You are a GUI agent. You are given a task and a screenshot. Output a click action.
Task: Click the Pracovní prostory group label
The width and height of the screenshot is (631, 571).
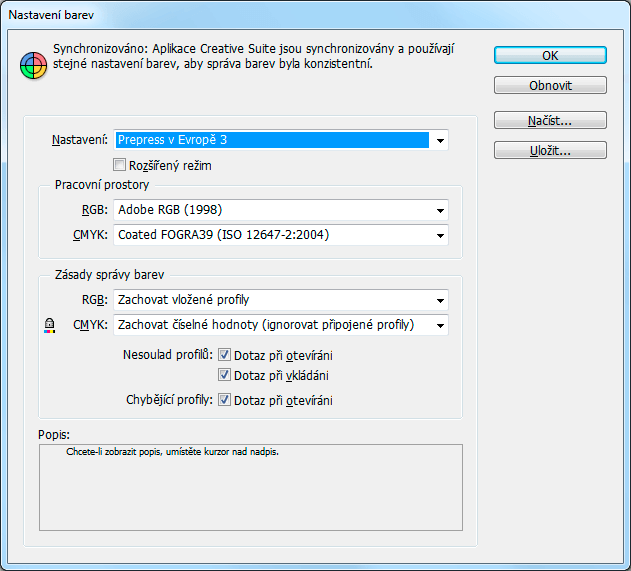click(102, 185)
